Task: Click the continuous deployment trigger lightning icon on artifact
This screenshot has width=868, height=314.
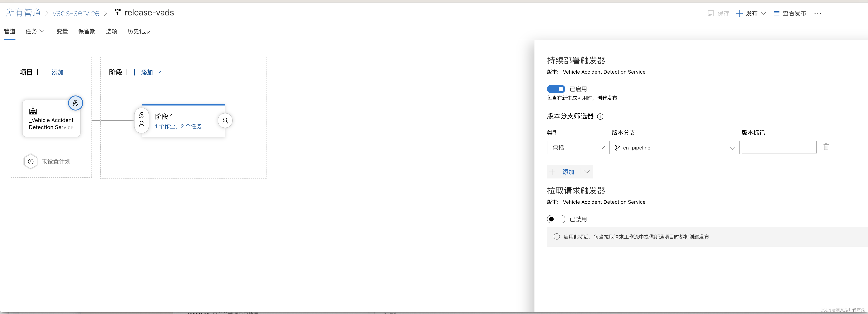Action: tap(75, 103)
